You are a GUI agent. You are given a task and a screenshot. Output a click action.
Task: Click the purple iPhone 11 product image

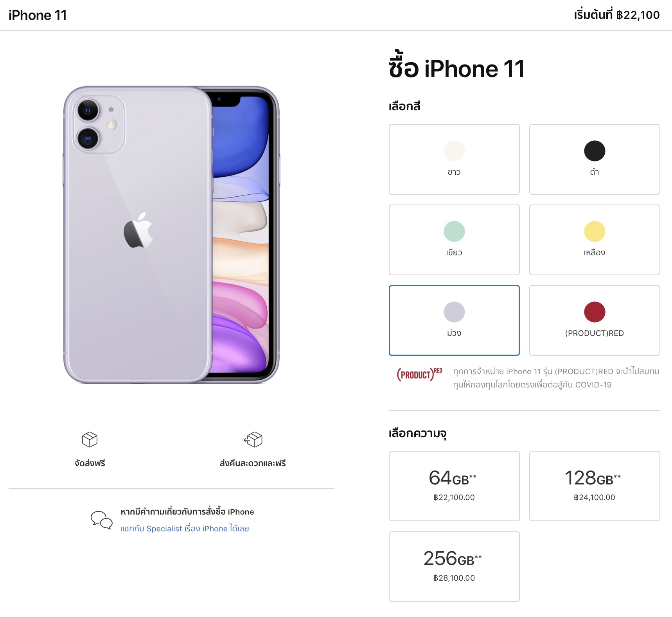coord(171,235)
